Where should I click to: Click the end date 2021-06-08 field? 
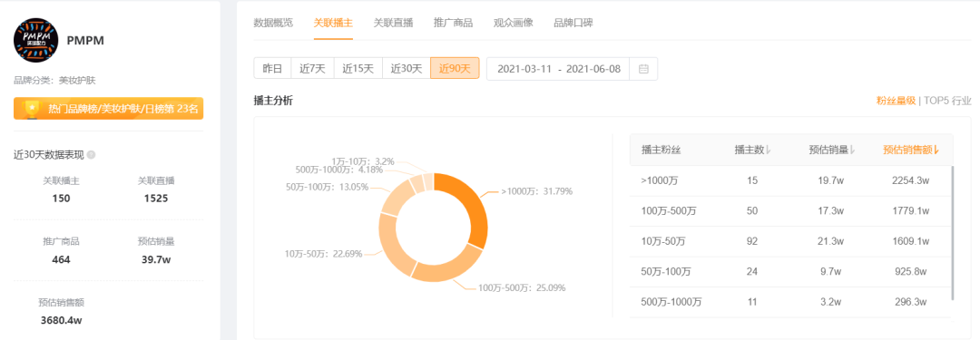coord(593,69)
